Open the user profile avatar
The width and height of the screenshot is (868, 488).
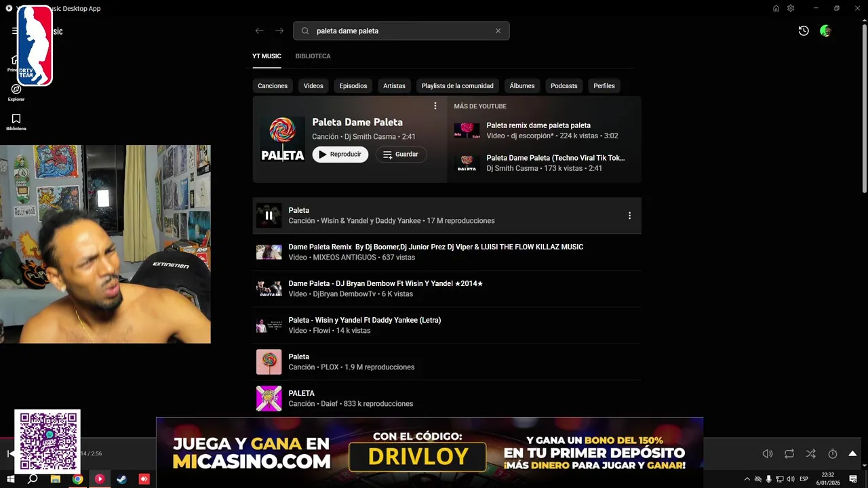point(825,30)
